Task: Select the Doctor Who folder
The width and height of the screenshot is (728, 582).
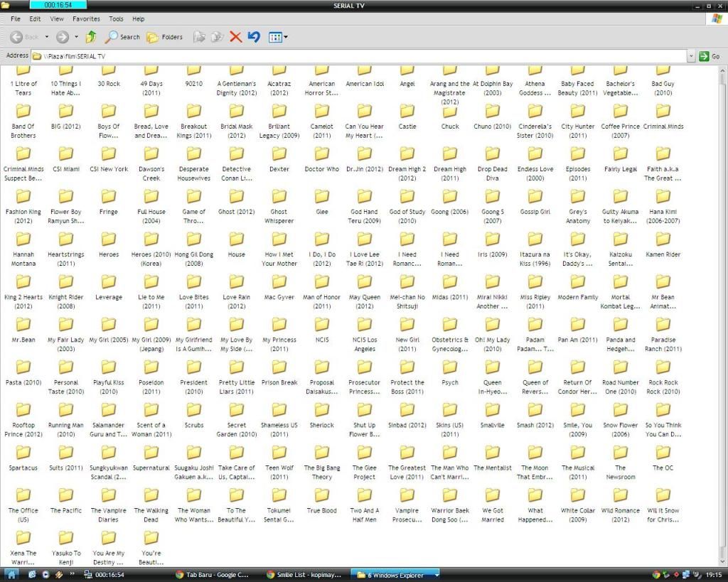Action: [321, 155]
